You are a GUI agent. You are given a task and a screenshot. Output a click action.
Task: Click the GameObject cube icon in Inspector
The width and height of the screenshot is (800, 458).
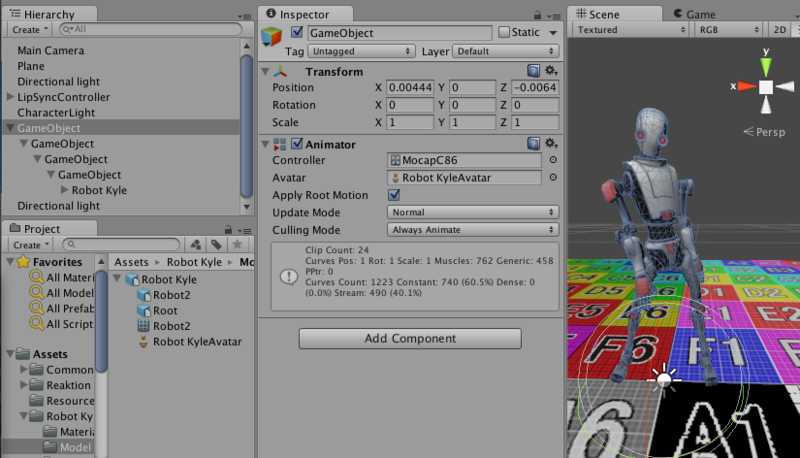[x=271, y=37]
